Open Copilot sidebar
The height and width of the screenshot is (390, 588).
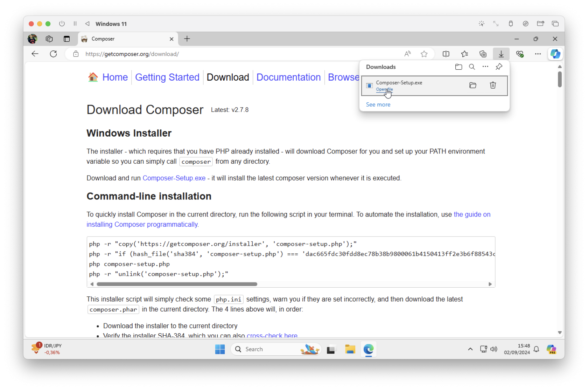(x=555, y=54)
